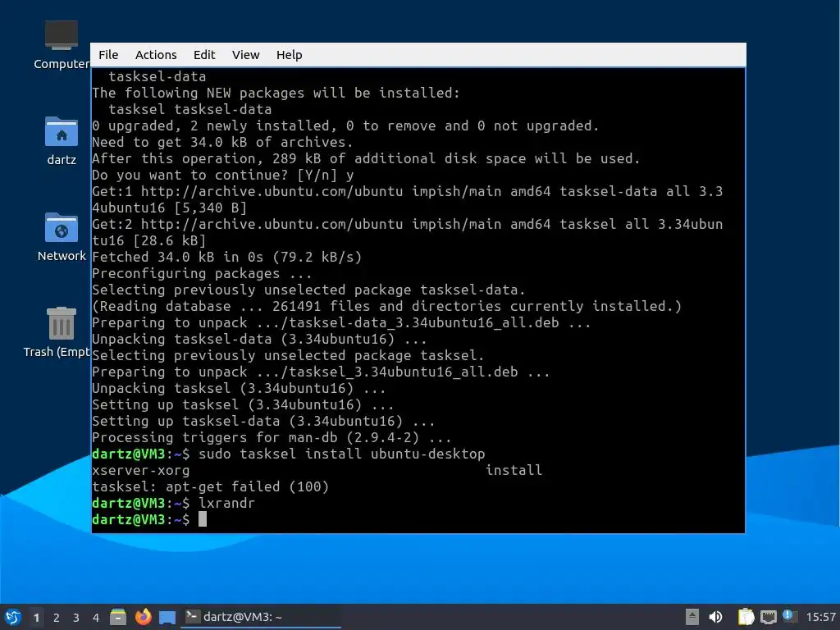
Task: Click the dartz@VM3 terminal taskbar button
Action: point(261,617)
